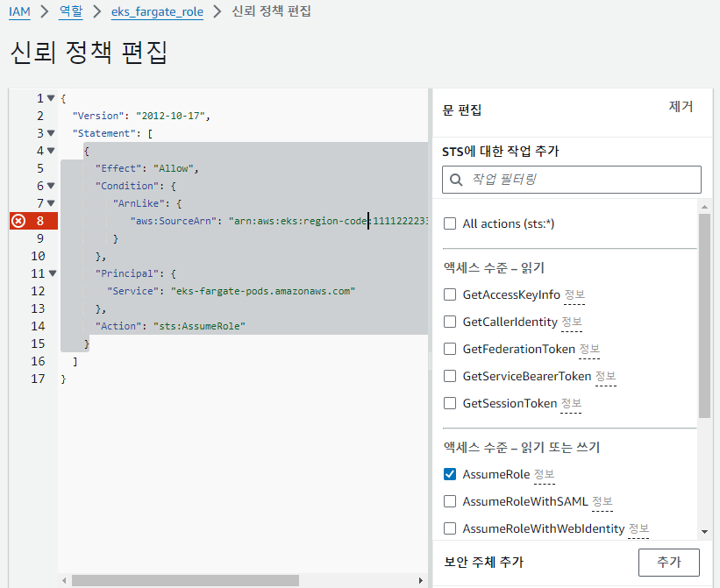Open the 정보 link next to GetFederationToken
The width and height of the screenshot is (720, 588).
tap(589, 349)
